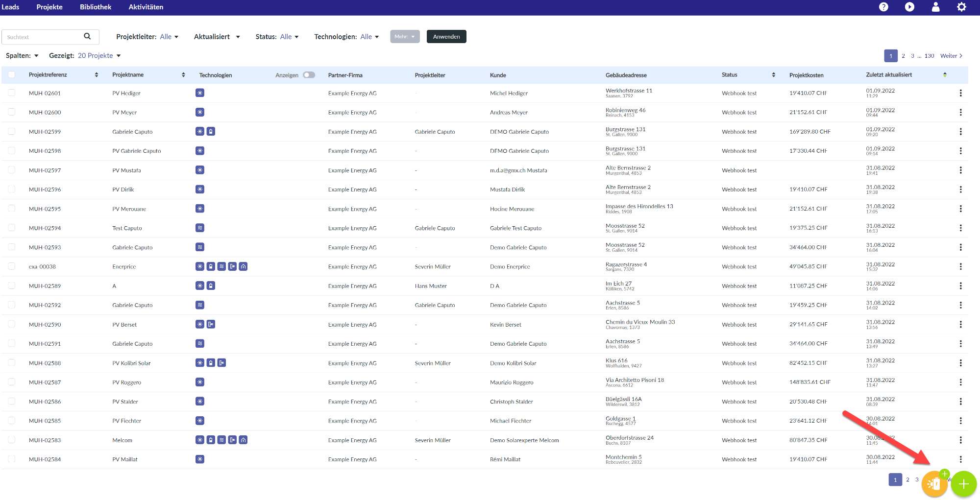Click the solar icon in PV Hediger row
This screenshot has width=980, height=500.
click(x=200, y=93)
